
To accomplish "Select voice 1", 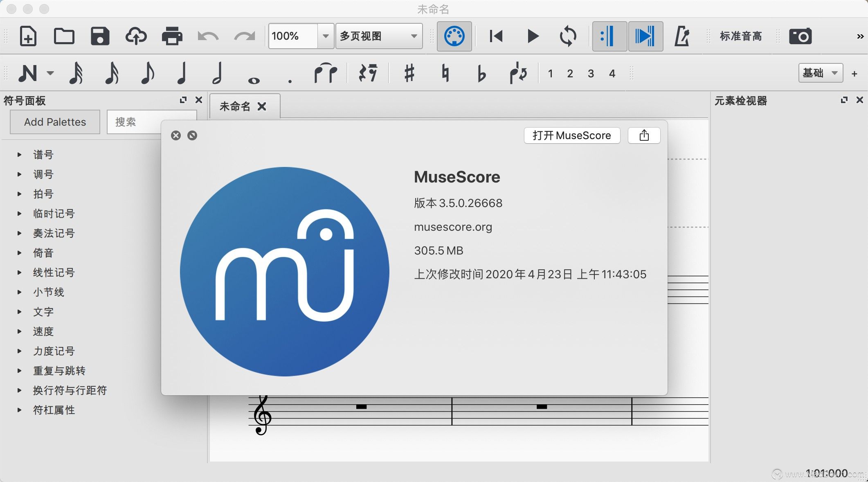I will pyautogui.click(x=551, y=74).
